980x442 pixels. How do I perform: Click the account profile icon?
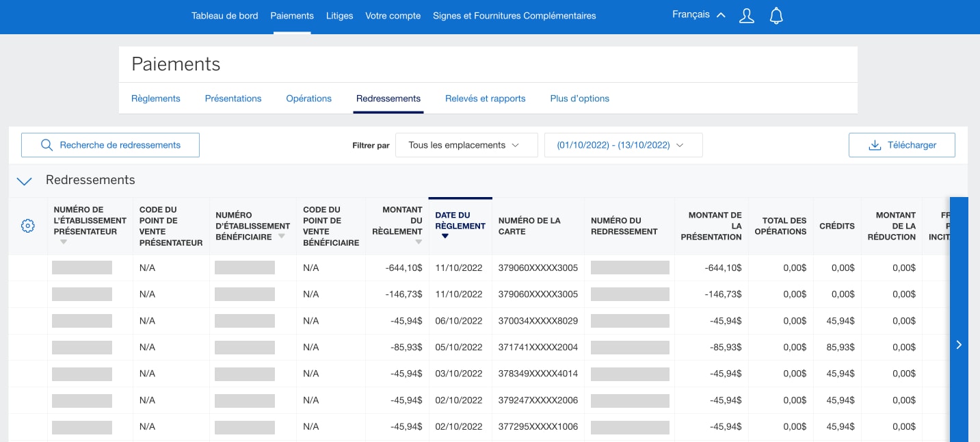(x=746, y=14)
